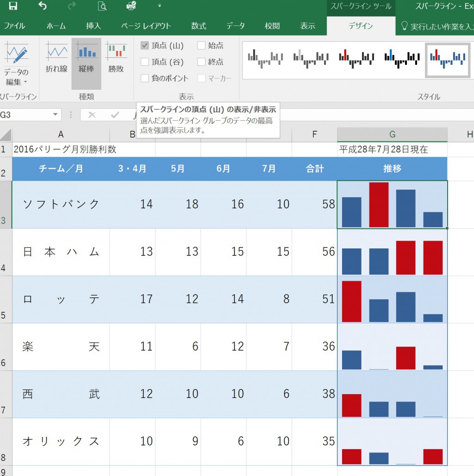Click the データの編集 sparkline icon
The height and width of the screenshot is (476, 474).
click(x=17, y=54)
